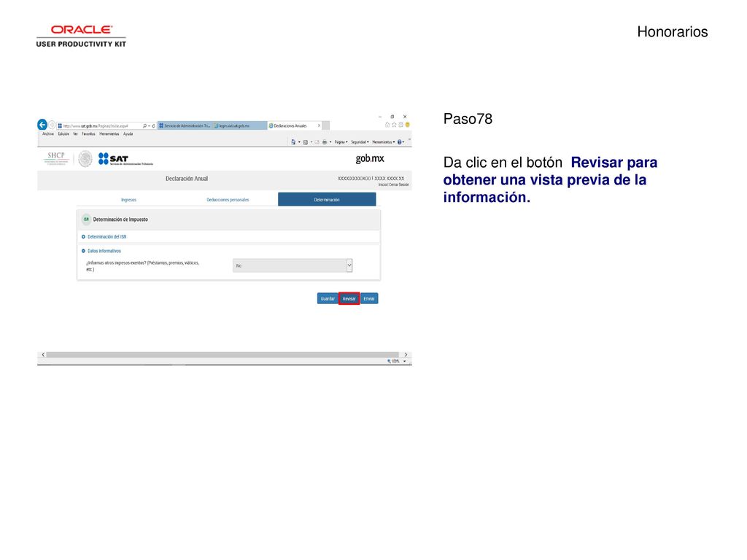Open the Ingresos tab
The image size is (747, 560).
(128, 200)
